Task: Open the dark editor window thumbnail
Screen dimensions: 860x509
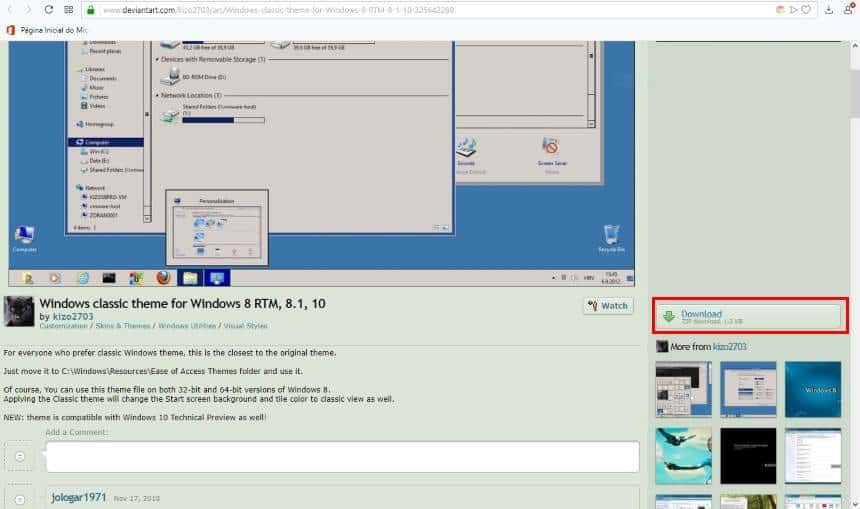Action: tap(683, 389)
